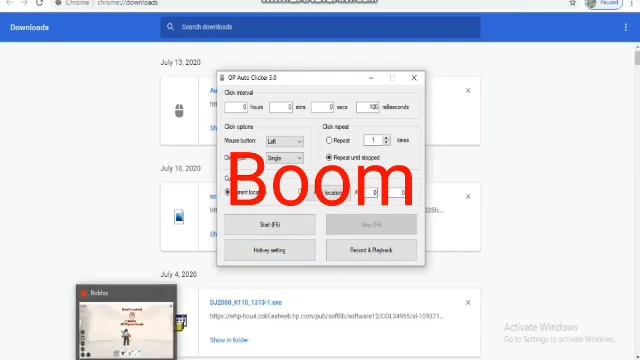Click the July 4, 2020 date heading

click(x=179, y=274)
